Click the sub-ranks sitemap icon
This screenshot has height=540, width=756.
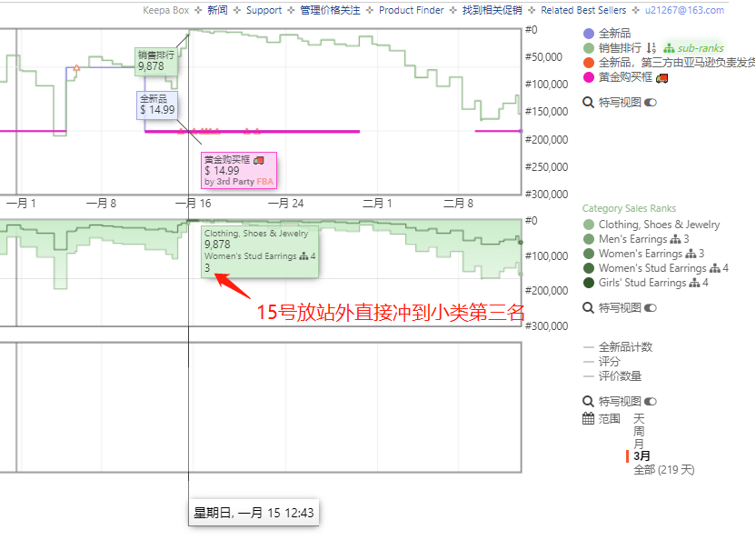point(670,48)
